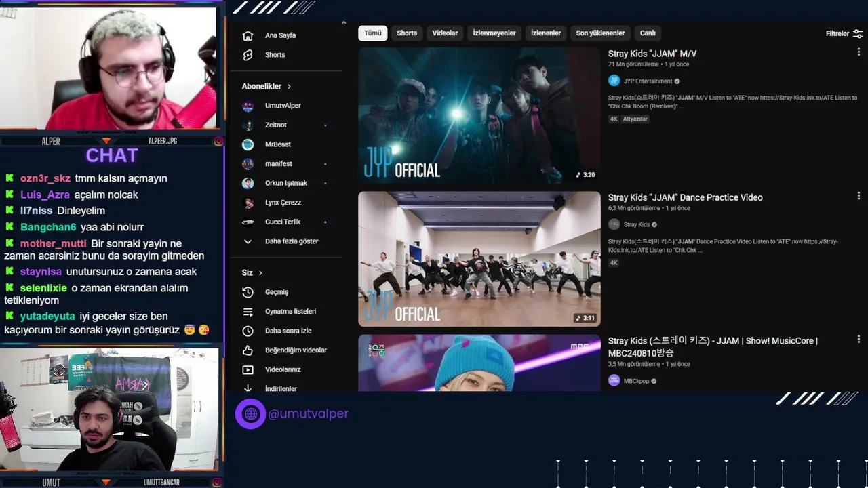This screenshot has height=488, width=868.
Task: Collapse the sidebar using top caret
Action: 344,24
